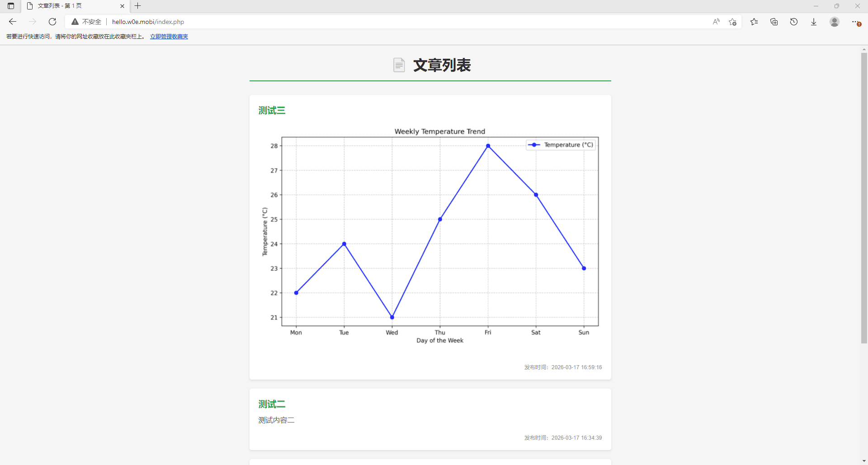The width and height of the screenshot is (868, 465).
Task: Select the 测试二 article heading
Action: coord(271,404)
